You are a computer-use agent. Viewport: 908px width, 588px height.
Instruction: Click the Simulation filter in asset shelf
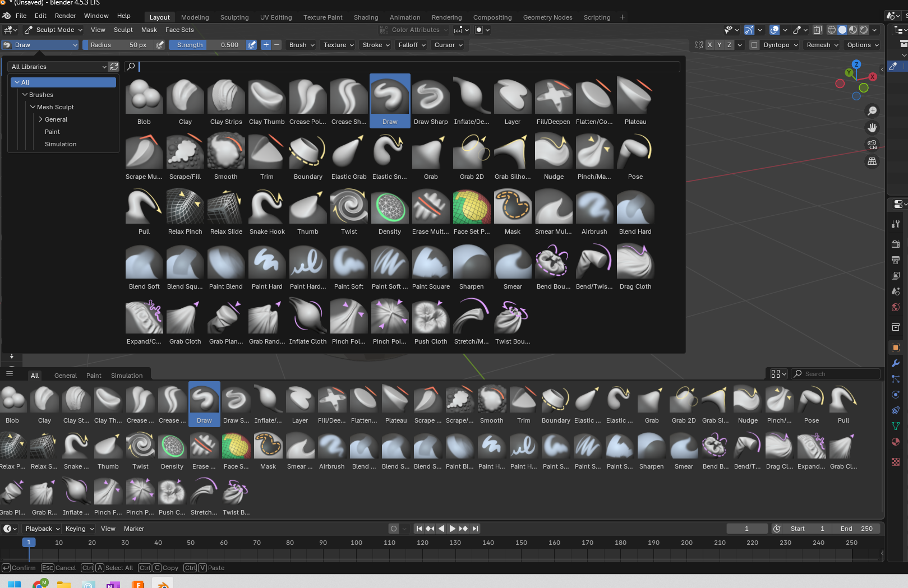point(127,376)
